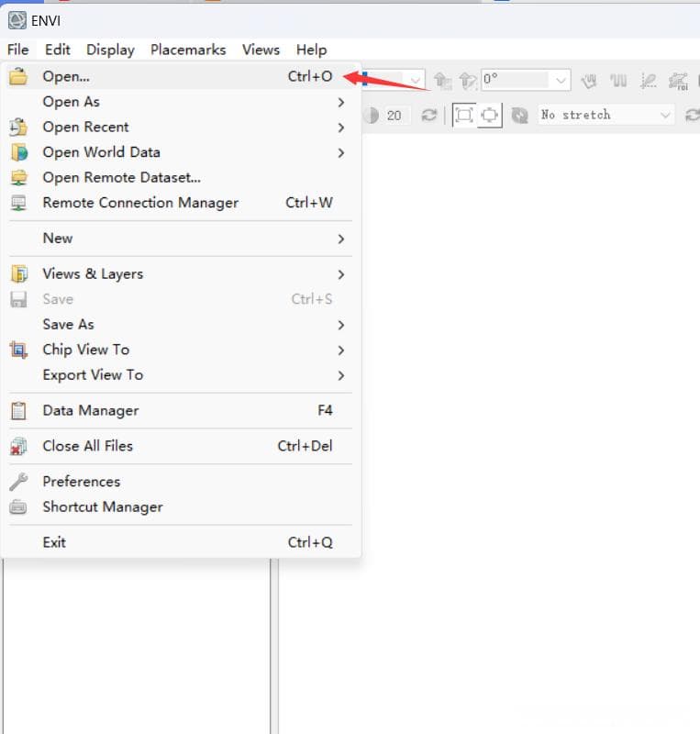The height and width of the screenshot is (734, 700).
Task: Click the first up-arrow icon beside the partly hidden dropdown
Action: coord(442,81)
